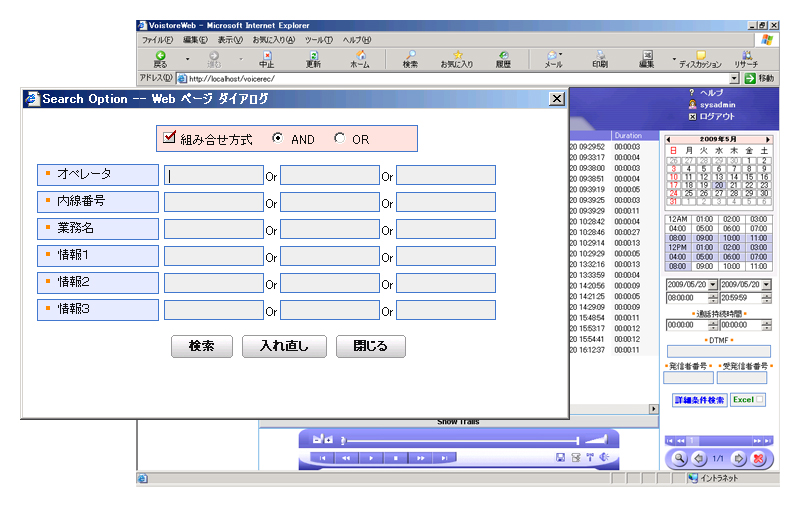Click the next month arrow on the calendar
The height and width of the screenshot is (520, 800).
[767, 139]
